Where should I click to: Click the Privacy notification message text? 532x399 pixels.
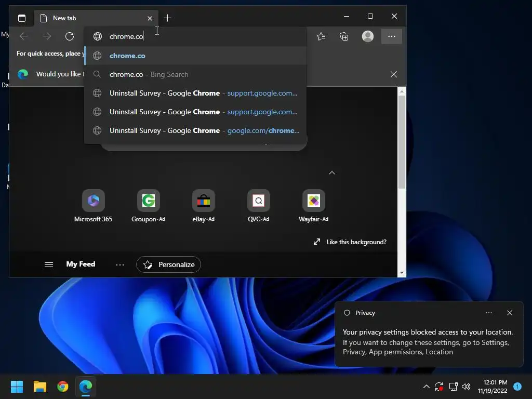(x=428, y=342)
